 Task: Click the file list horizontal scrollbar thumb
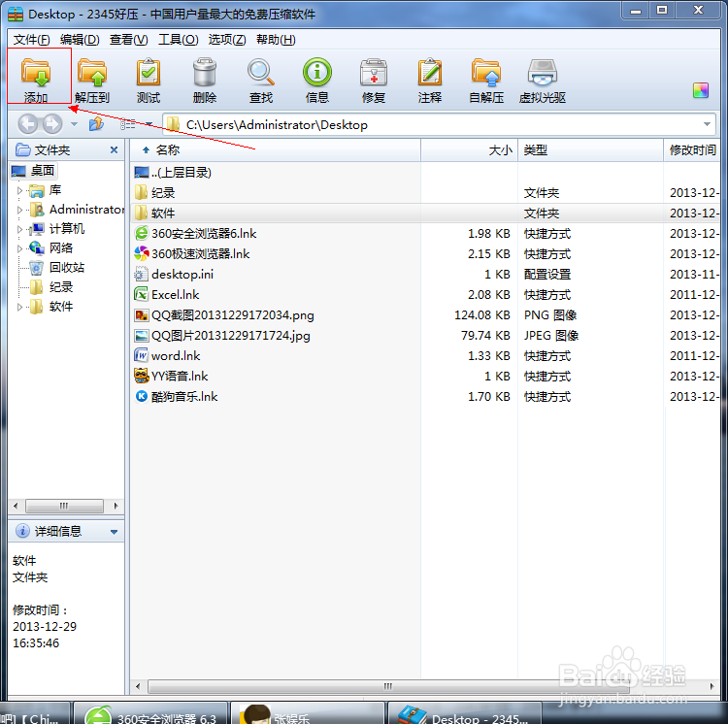pos(388,686)
